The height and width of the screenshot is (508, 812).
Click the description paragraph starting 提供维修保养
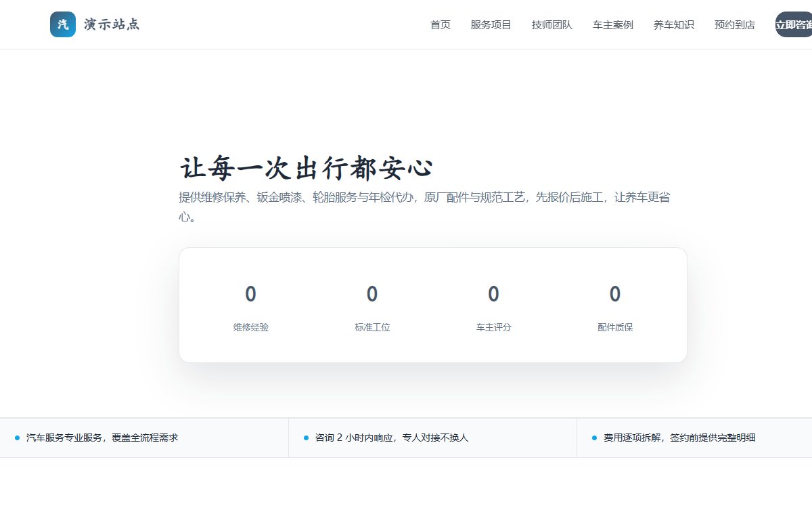coord(425,207)
